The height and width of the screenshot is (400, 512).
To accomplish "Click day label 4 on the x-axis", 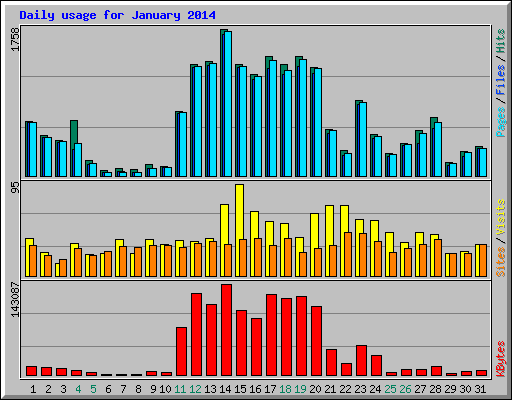I will pos(78,389).
